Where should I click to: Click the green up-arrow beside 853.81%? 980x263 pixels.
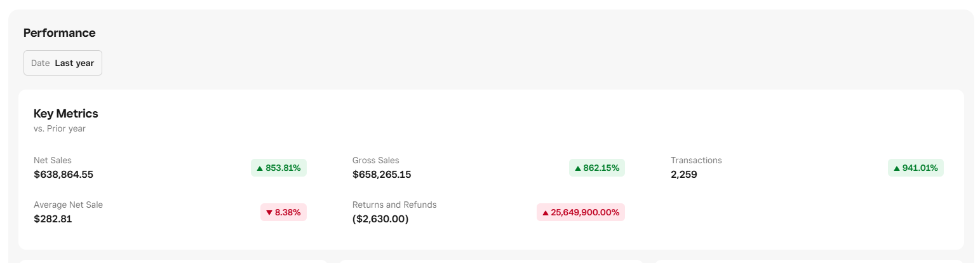[260, 168]
